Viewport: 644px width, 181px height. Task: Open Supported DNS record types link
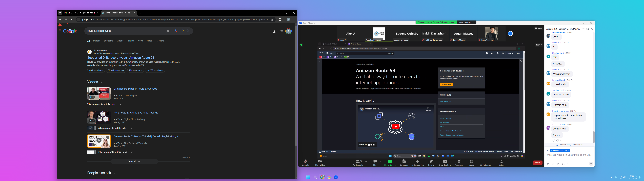tap(120, 57)
